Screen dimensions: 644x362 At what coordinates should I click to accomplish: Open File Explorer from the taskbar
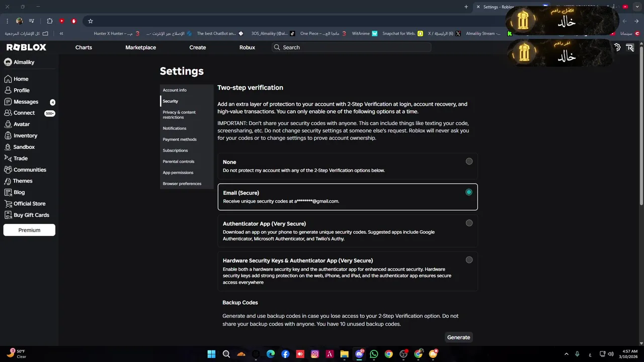pyautogui.click(x=344, y=354)
